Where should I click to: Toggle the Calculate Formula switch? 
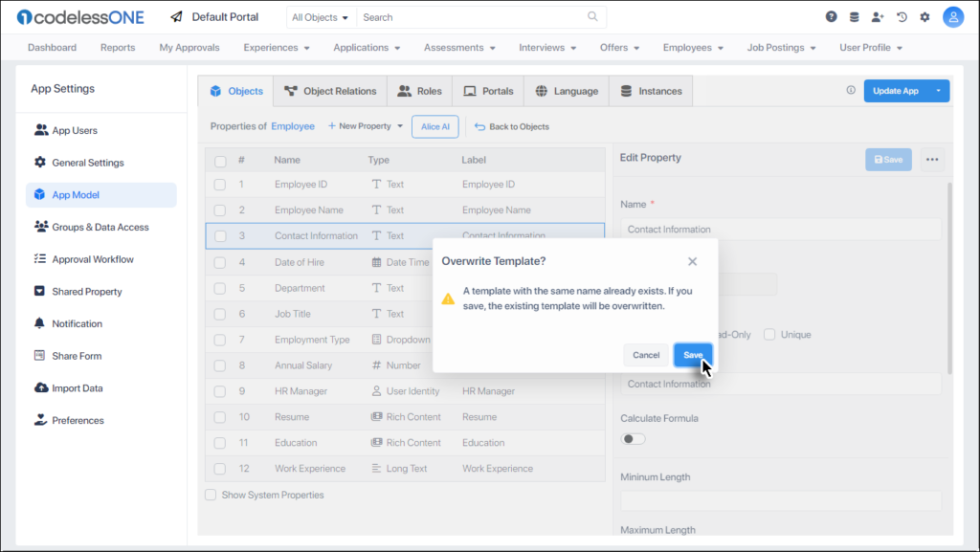[x=633, y=439]
